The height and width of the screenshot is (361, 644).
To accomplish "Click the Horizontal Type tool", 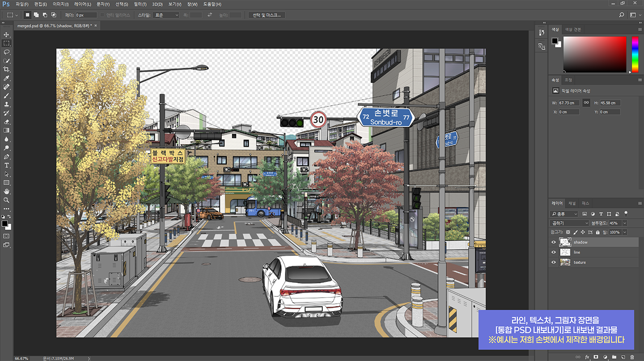I will click(x=6, y=165).
